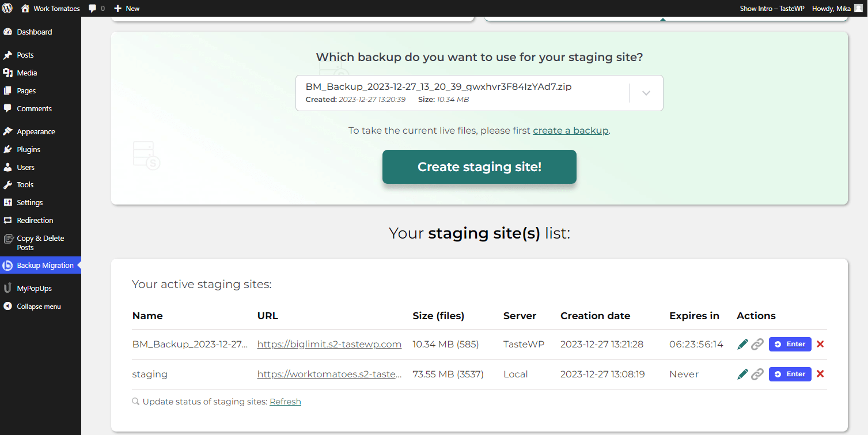Click the Tools wrench icon
868x435 pixels.
tap(7, 185)
